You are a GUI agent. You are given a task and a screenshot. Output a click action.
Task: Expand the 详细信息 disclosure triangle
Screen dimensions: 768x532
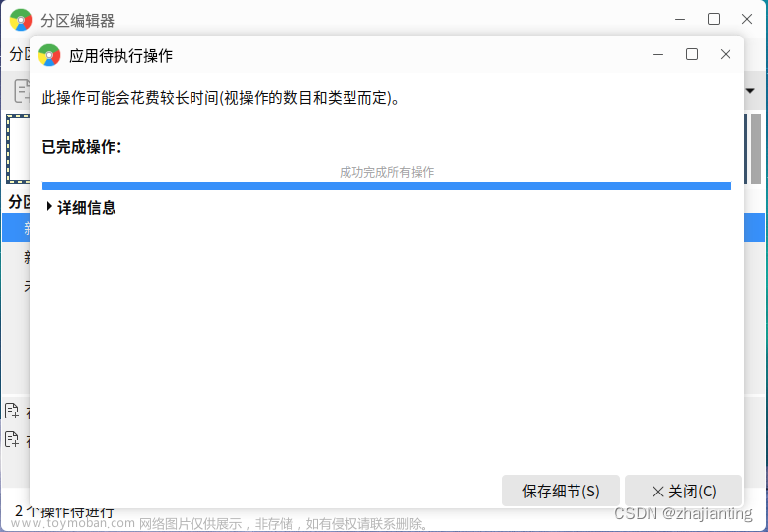point(49,206)
